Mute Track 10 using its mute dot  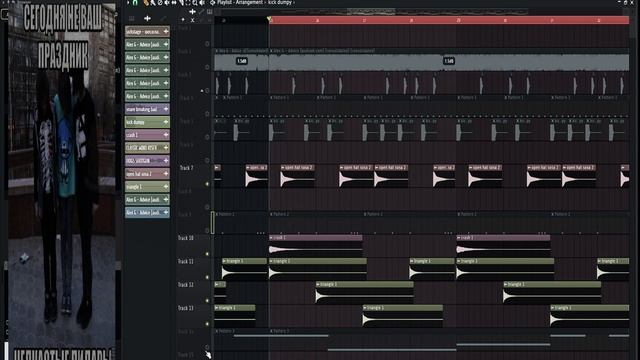coord(207,254)
